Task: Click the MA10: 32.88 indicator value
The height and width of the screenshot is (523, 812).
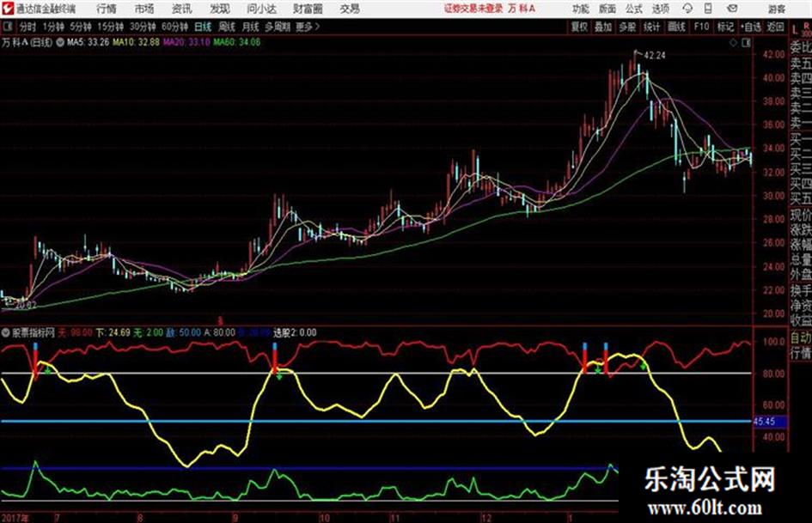Action: point(137,42)
